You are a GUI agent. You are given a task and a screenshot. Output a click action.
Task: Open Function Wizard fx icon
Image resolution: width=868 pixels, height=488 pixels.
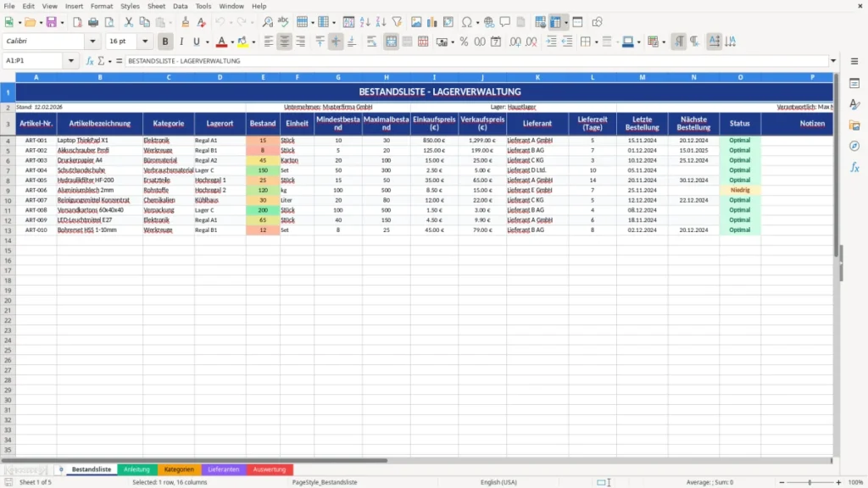90,61
